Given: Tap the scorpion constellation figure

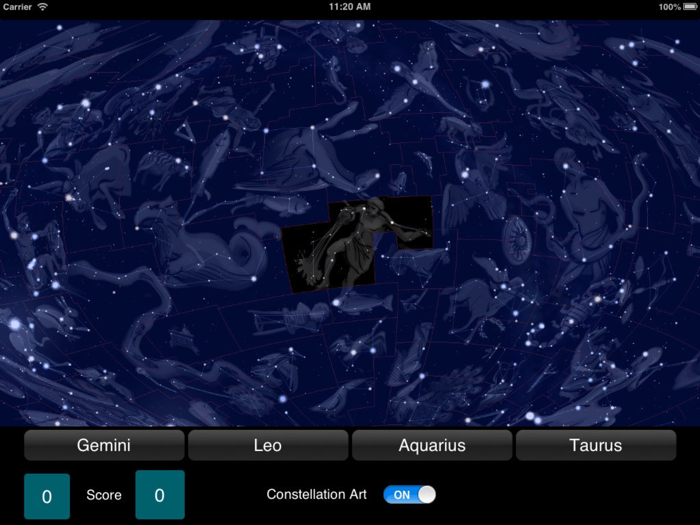Looking at the screenshot, I should [x=580, y=312].
